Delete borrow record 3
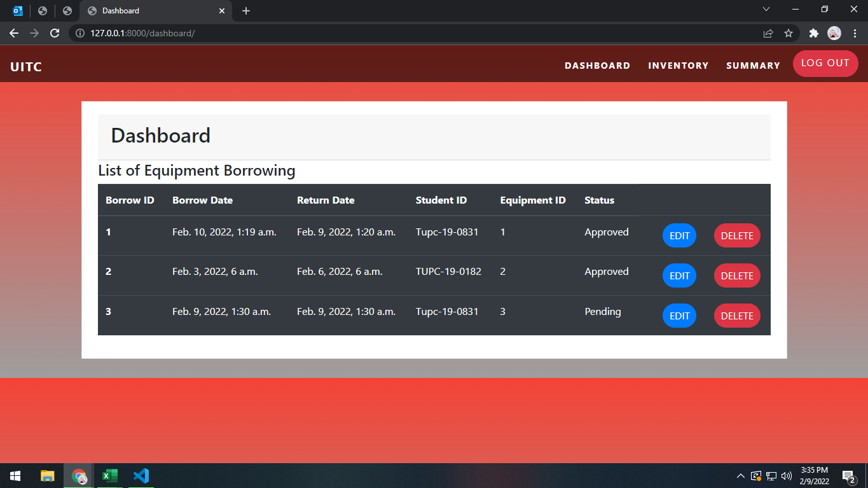The height and width of the screenshot is (488, 868). tap(737, 316)
